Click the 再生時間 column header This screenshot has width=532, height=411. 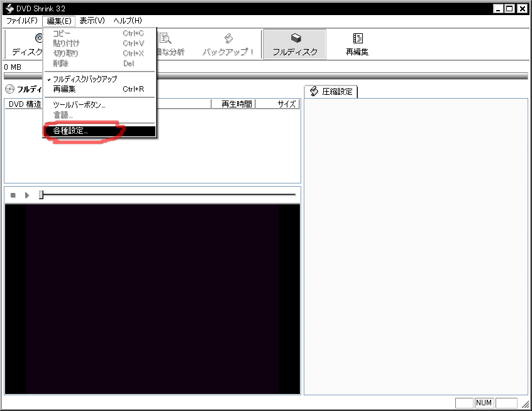coord(233,104)
